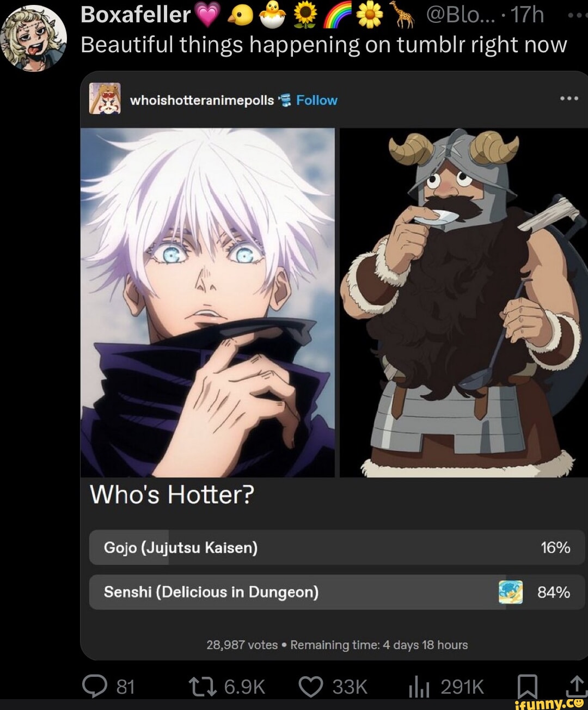
Task: Follow the whoishotteranimepolls blog
Action: 317,100
